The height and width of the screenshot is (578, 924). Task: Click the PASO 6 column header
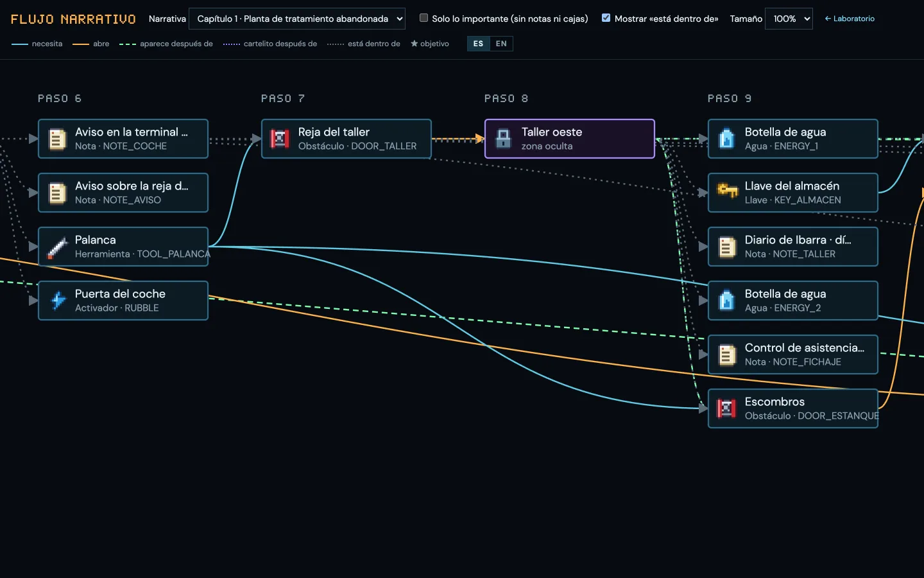[x=60, y=98]
